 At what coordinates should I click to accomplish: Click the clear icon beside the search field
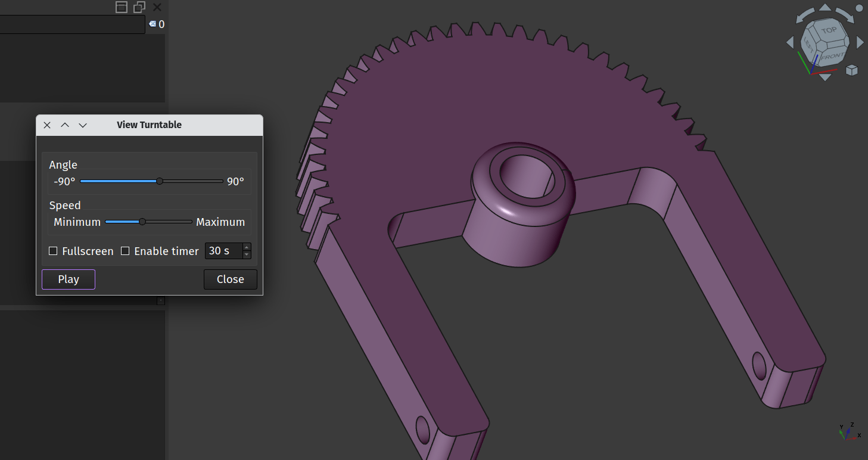tap(153, 24)
